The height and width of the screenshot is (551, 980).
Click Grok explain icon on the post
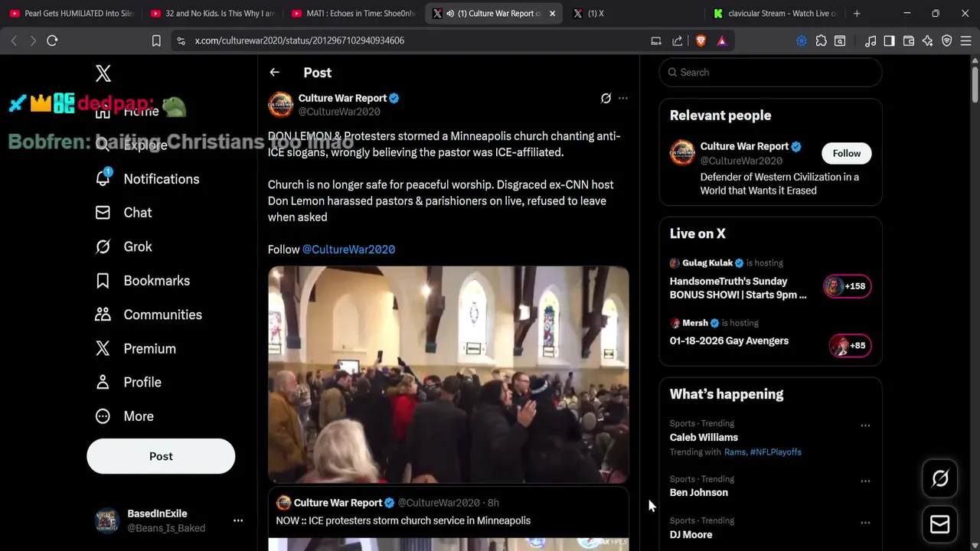(606, 98)
